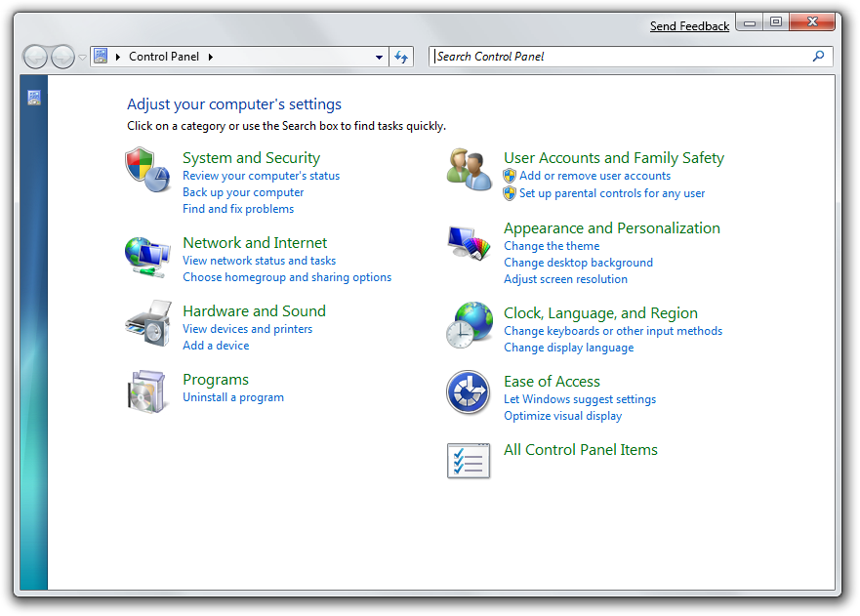The image size is (860, 616).
Task: Open the recent pages dropdown arrow
Action: point(82,57)
